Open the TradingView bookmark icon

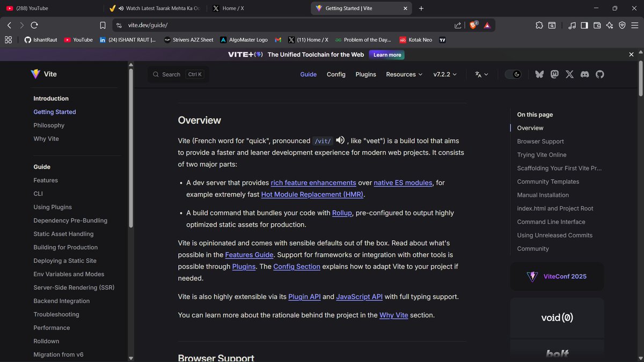tap(442, 40)
